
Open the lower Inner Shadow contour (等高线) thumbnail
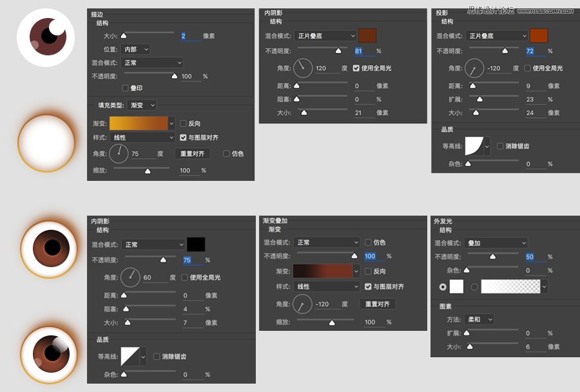[x=130, y=357]
